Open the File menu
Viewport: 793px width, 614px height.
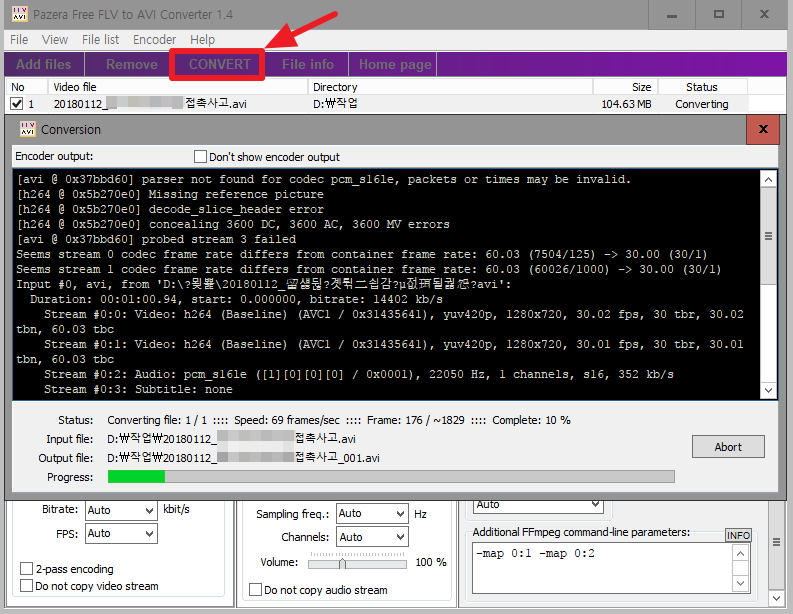pyautogui.click(x=19, y=39)
